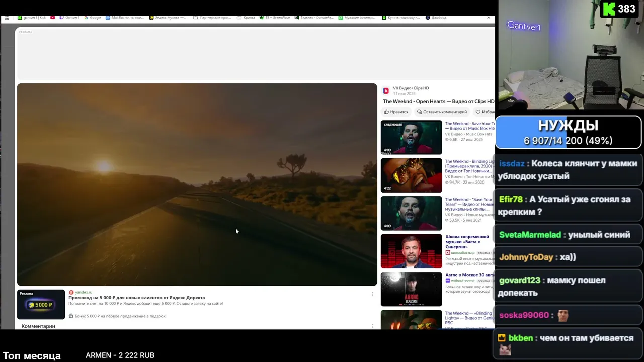Open the Blinding Lights Genius RSC thumbnail
Screen dimensions: 644x362
411,320
